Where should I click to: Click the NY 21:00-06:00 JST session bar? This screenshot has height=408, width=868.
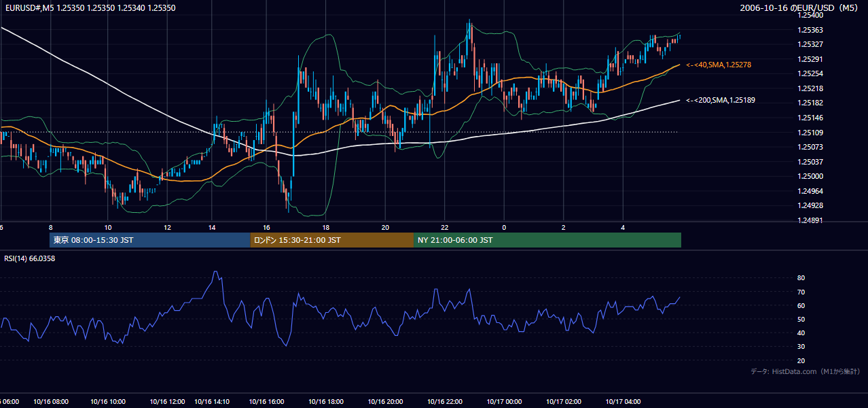[x=547, y=240]
